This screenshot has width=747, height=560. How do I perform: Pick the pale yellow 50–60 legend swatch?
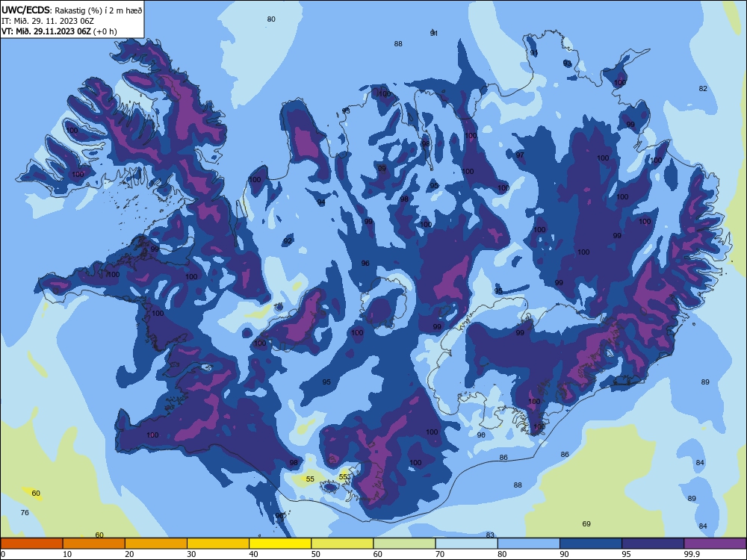click(x=343, y=544)
